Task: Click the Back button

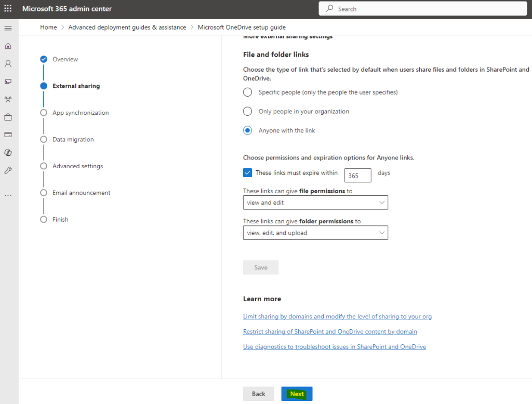Action: pos(259,394)
